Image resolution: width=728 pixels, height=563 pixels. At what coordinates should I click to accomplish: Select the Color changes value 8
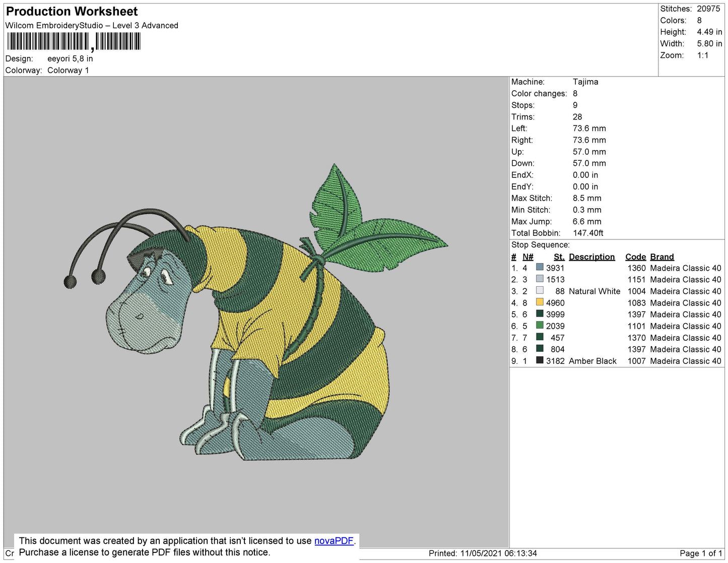point(575,94)
